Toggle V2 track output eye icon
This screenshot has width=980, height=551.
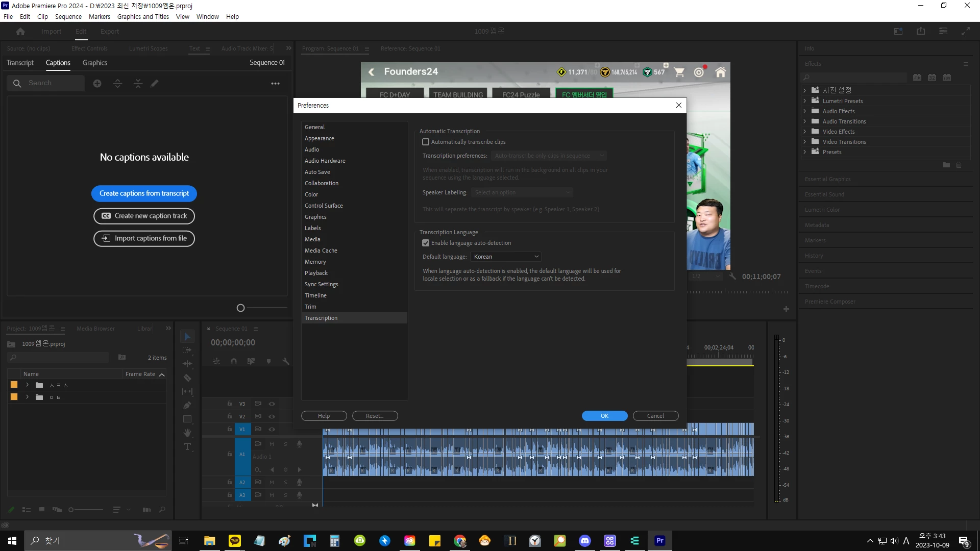(x=272, y=416)
